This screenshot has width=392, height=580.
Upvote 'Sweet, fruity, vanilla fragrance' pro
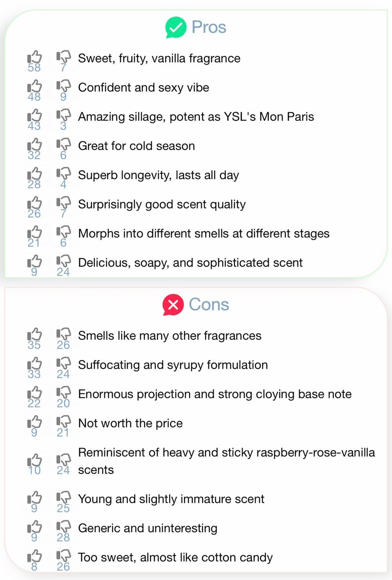[x=35, y=58]
